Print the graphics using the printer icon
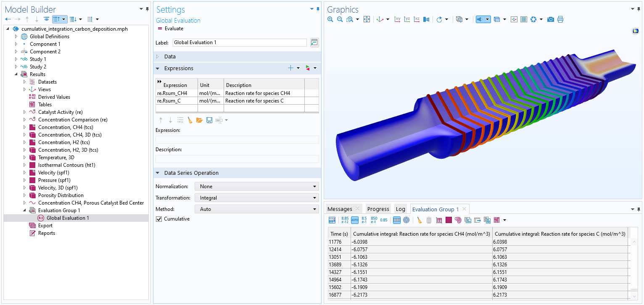Image resolution: width=644 pixels, height=305 pixels. (x=560, y=19)
